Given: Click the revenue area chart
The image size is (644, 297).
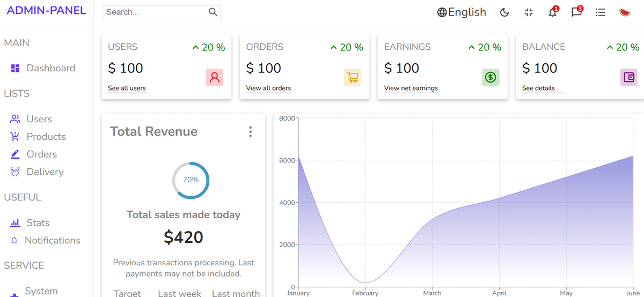Looking at the screenshot, I should 465,202.
